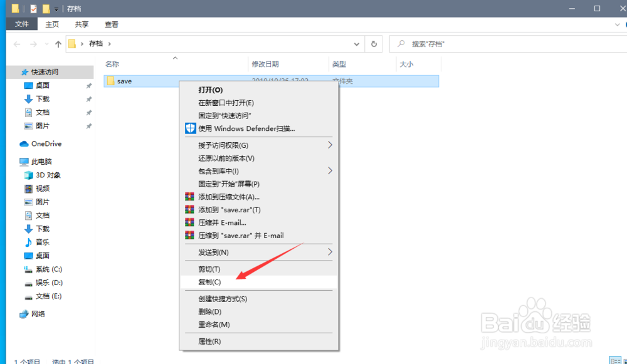Click the refresh icon beside the address bar
The width and height of the screenshot is (627, 364).
374,43
